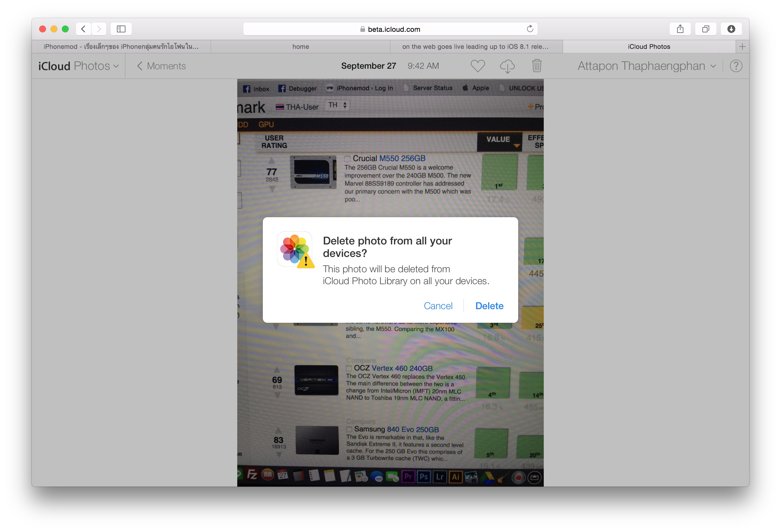Screen dimensions: 781x532
Task: Confirm Delete in the dialog
Action: 489,305
